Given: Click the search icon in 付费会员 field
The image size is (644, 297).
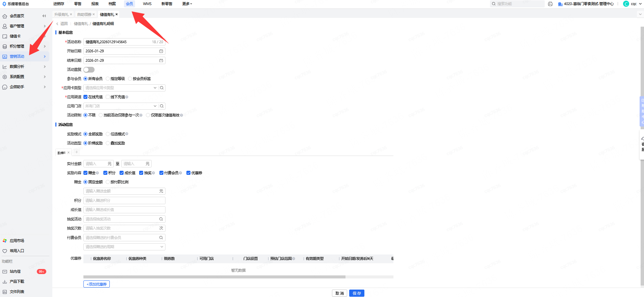Looking at the screenshot, I should [x=161, y=238].
